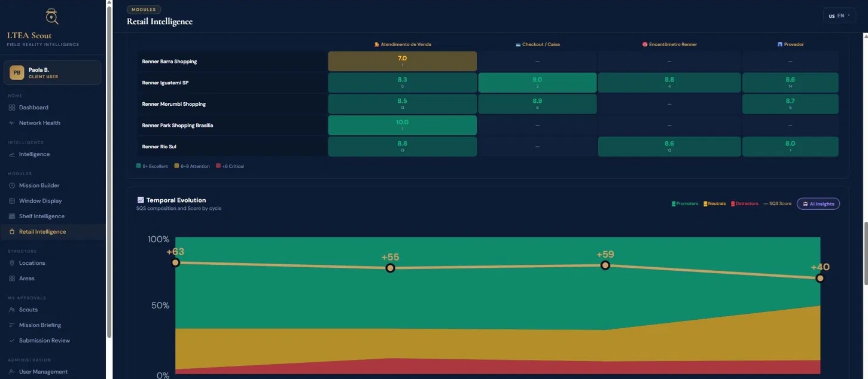Click the MODULES breadcrumb pill

pyautogui.click(x=144, y=10)
